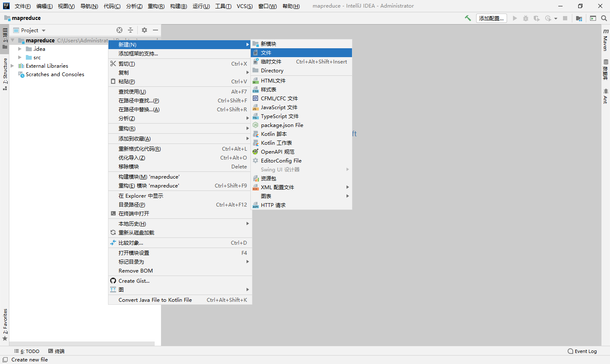
Task: Hide the Project tool window
Action: 155,30
